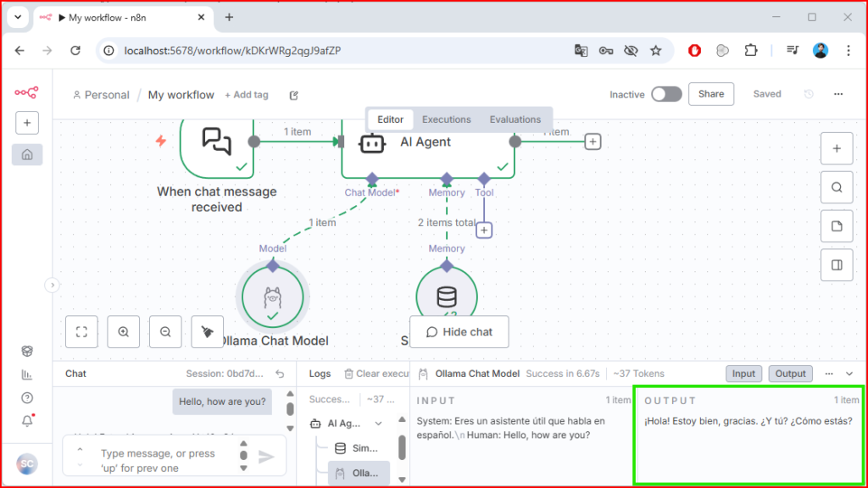This screenshot has height=488, width=868.
Task: Click the Share button
Action: click(x=710, y=94)
